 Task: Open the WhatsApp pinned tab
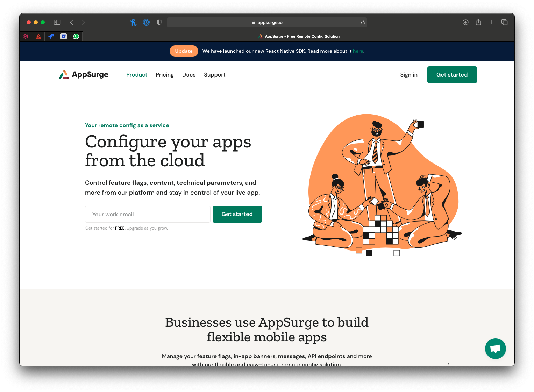point(76,36)
